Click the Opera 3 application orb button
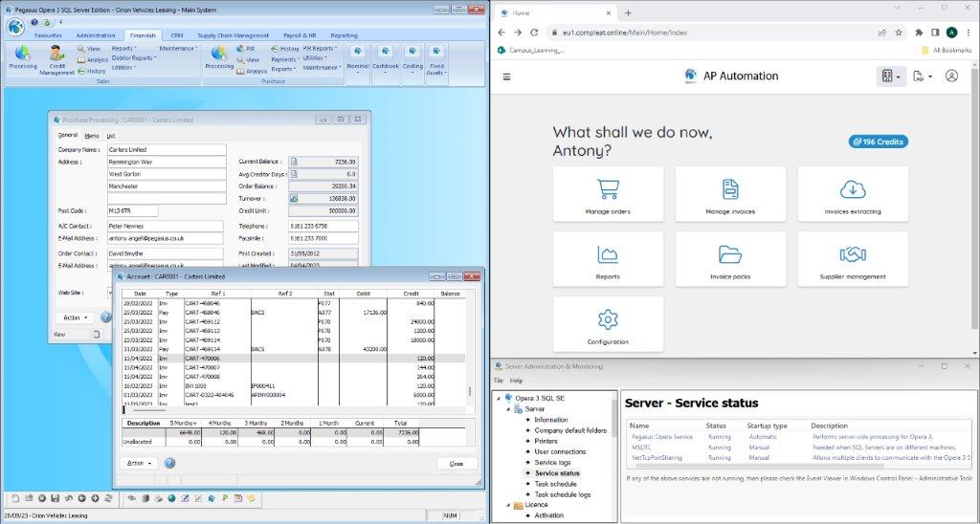This screenshot has height=524, width=980. 15,27
